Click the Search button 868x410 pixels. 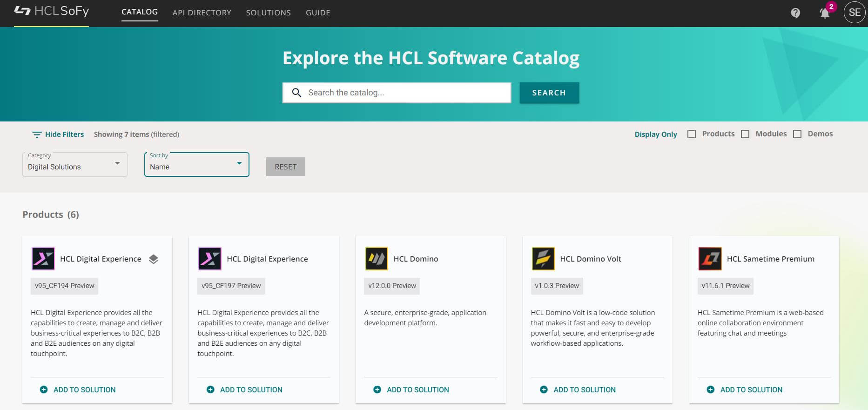tap(549, 93)
